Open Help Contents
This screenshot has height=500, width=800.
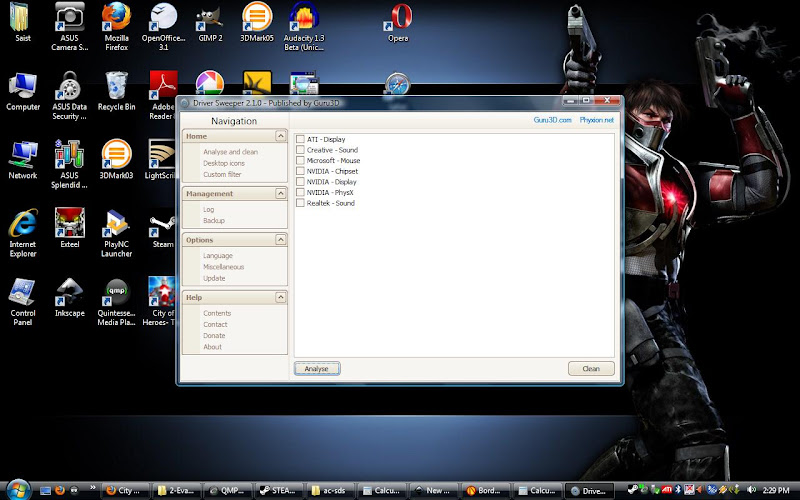[217, 313]
